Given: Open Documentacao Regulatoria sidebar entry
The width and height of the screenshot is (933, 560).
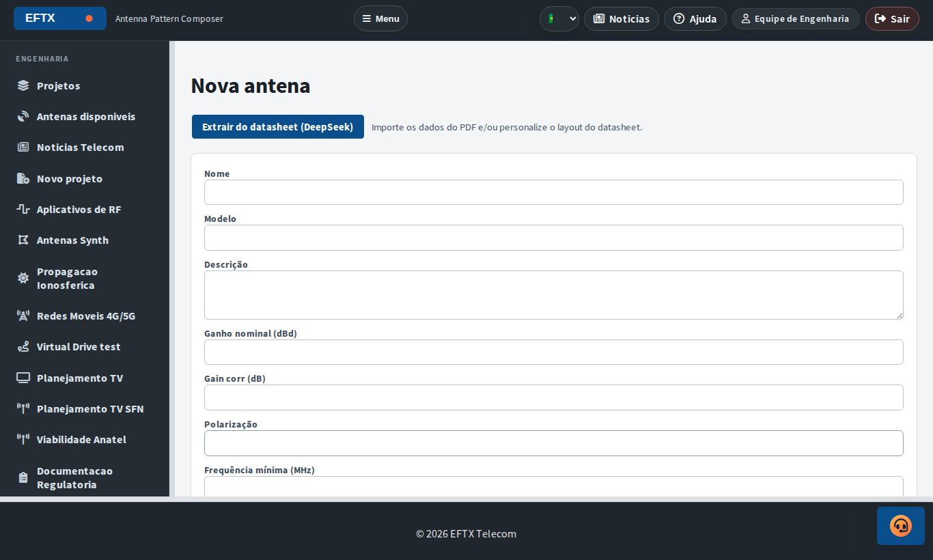Looking at the screenshot, I should 85,477.
